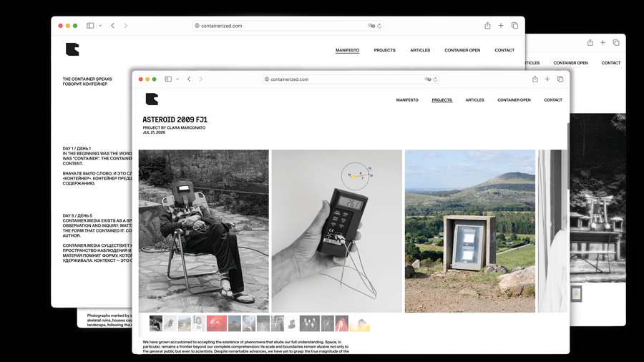Go back in the front Safari window
Screen dimensions: 644x362
point(189,79)
